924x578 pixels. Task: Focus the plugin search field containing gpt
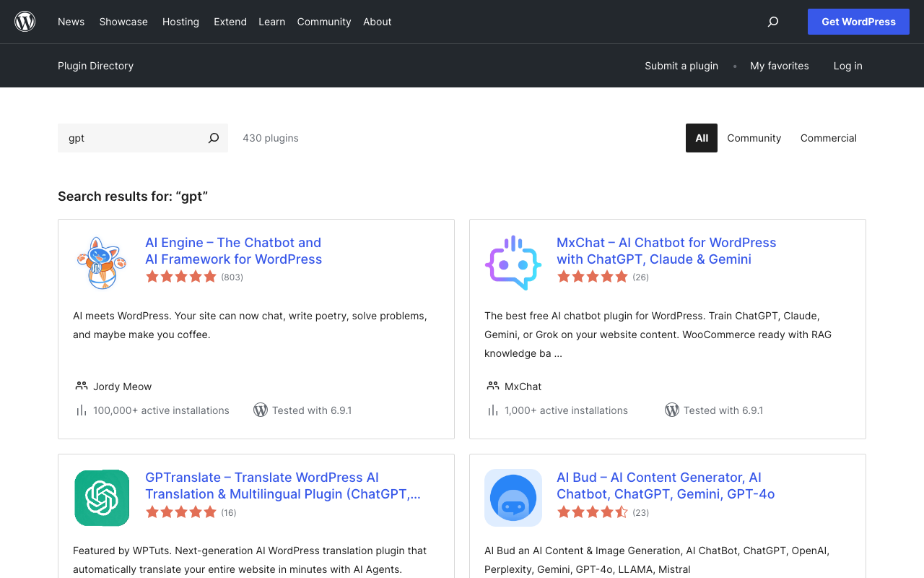tap(130, 138)
